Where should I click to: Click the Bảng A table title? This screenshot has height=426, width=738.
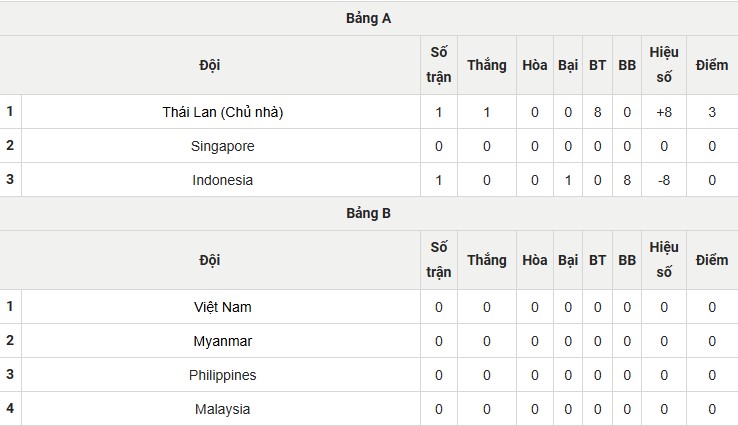coord(368,18)
